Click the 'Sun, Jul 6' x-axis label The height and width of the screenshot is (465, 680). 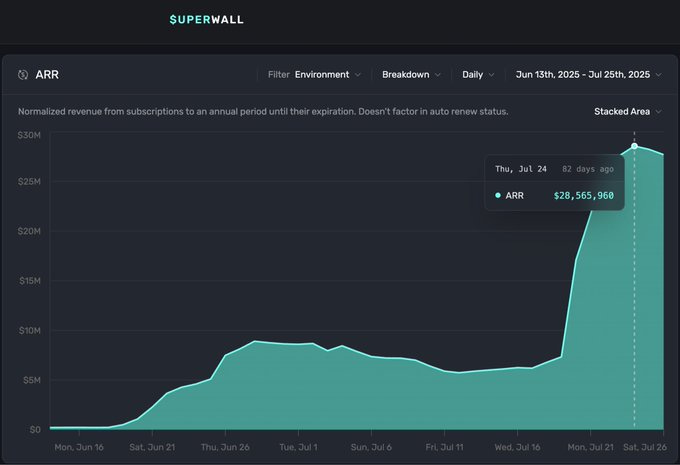(x=371, y=447)
